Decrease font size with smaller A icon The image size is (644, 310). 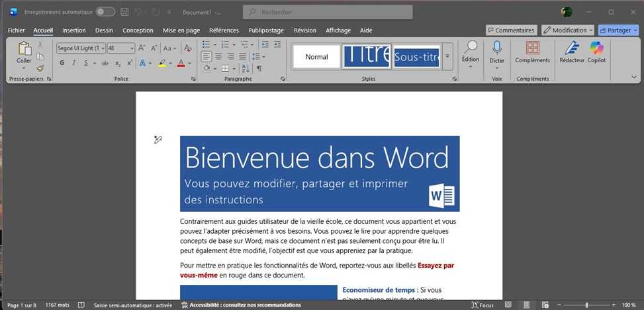point(154,48)
